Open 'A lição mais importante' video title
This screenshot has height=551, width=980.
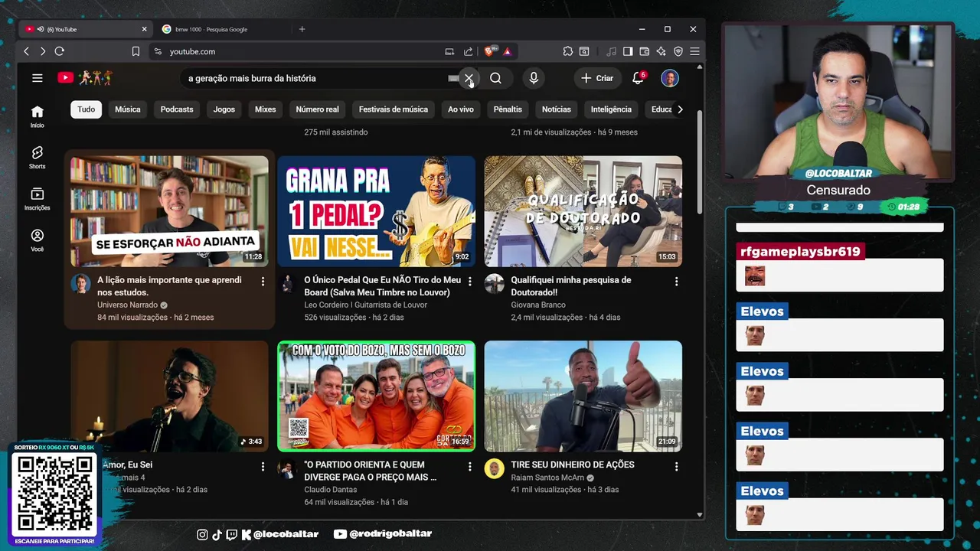coord(169,286)
